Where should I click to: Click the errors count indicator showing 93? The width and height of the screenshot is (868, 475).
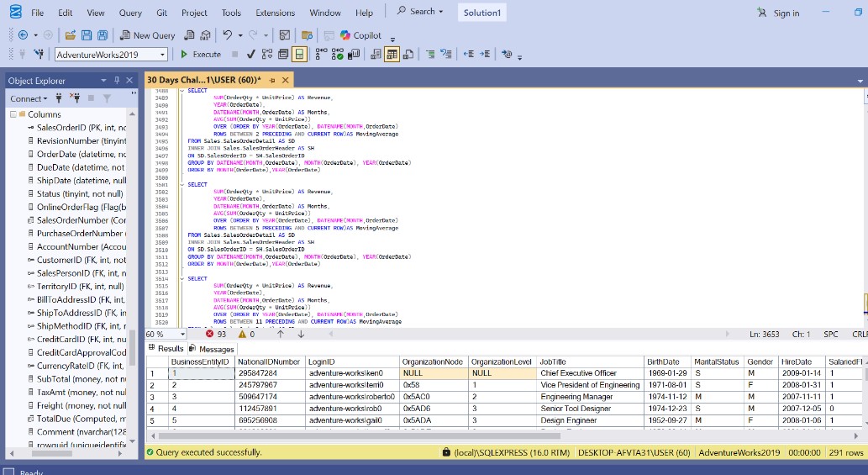tap(215, 334)
